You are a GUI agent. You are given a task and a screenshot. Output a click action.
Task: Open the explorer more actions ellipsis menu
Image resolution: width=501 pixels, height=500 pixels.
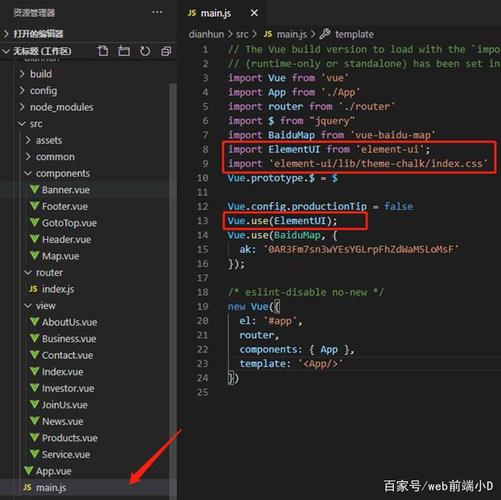(x=157, y=12)
